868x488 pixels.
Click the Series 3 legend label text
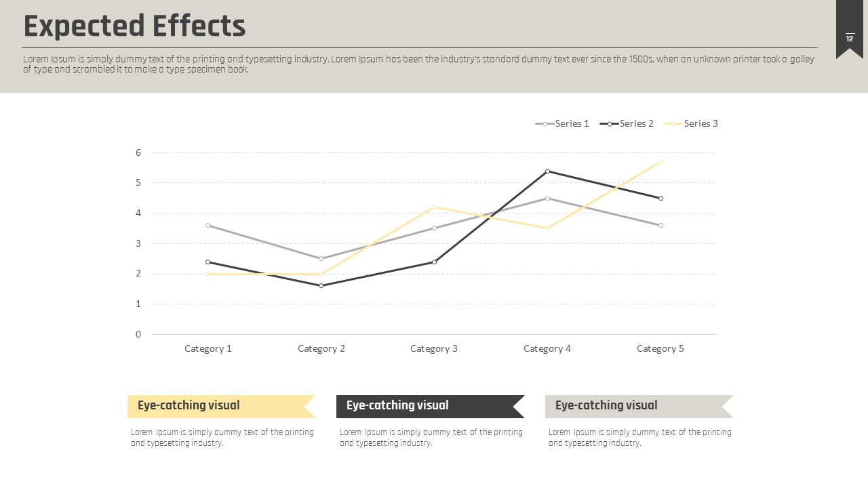[x=701, y=123]
